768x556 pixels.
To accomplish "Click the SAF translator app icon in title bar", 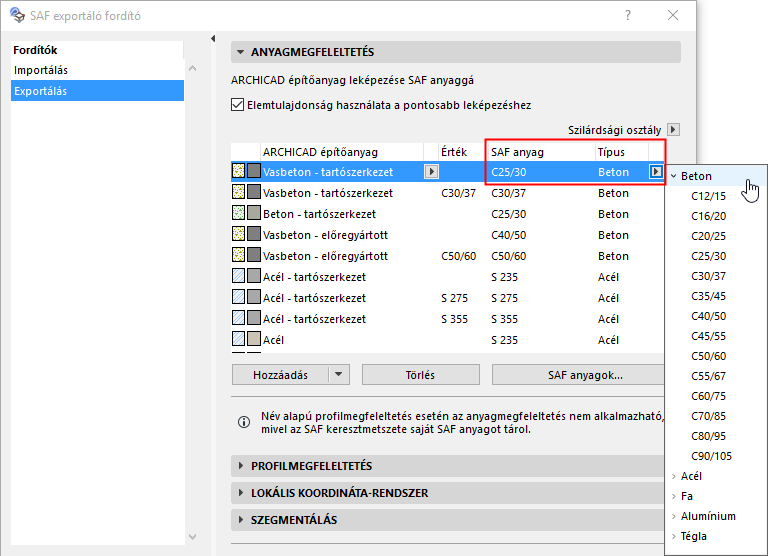I will [17, 15].
